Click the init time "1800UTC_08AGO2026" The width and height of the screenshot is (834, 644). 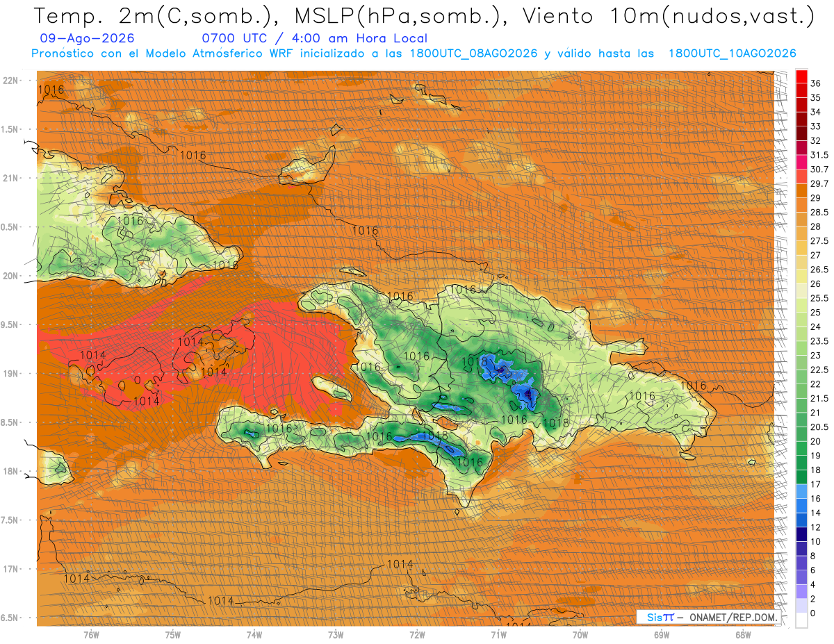pyautogui.click(x=473, y=53)
